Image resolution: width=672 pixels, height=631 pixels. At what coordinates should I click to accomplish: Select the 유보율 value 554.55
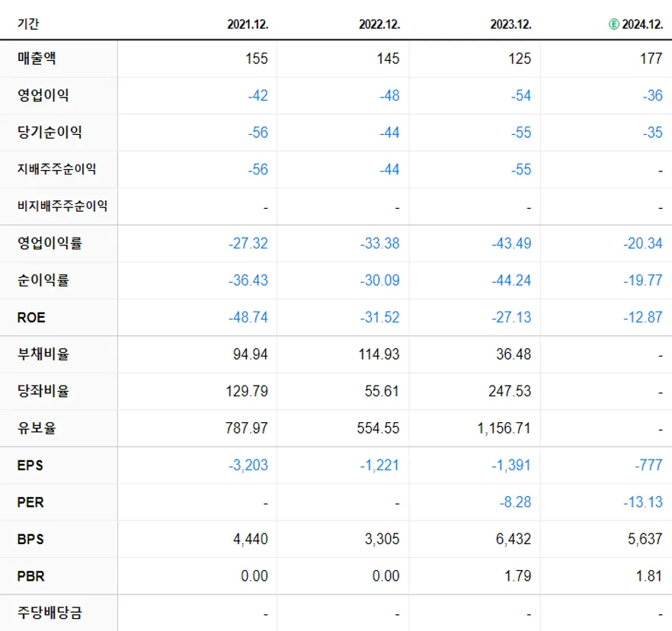pyautogui.click(x=378, y=428)
